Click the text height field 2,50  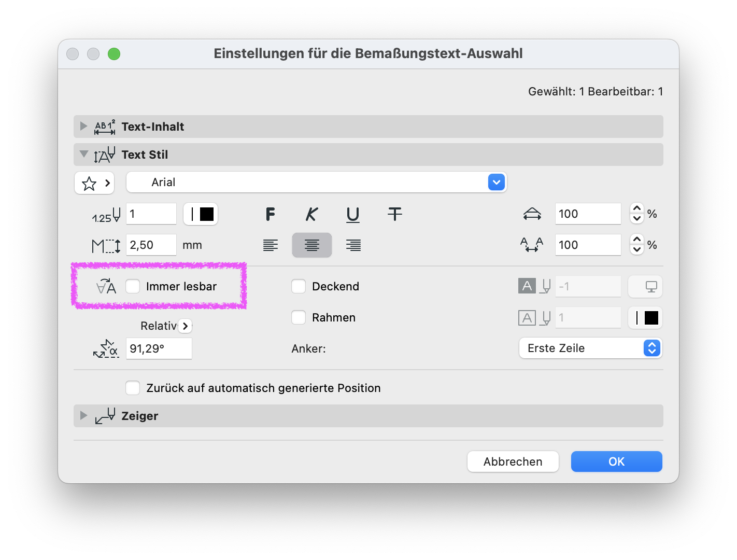point(151,245)
